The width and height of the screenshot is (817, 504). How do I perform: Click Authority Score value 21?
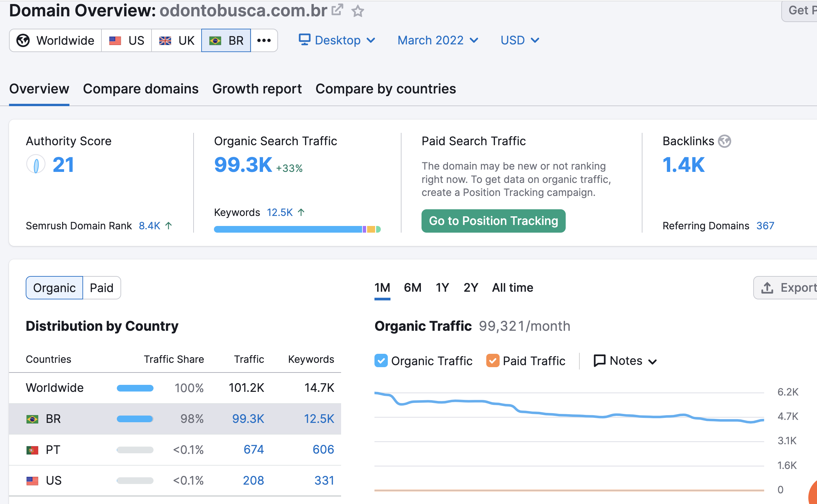63,165
